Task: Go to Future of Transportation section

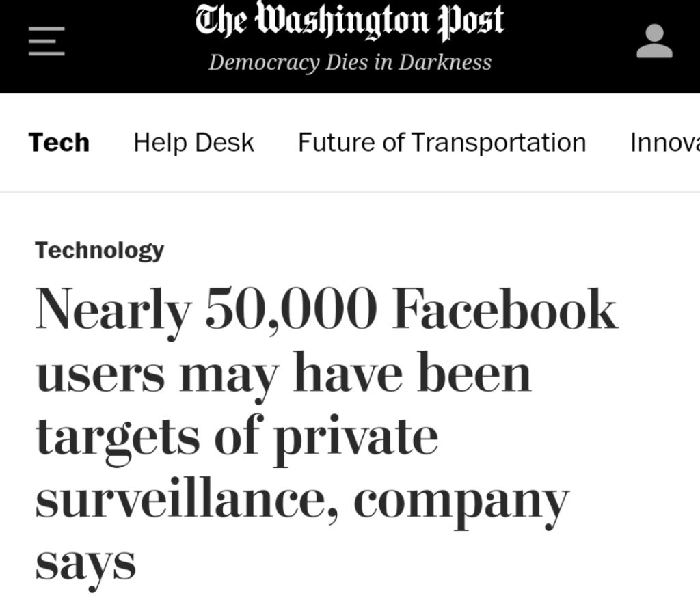Action: 442,143
